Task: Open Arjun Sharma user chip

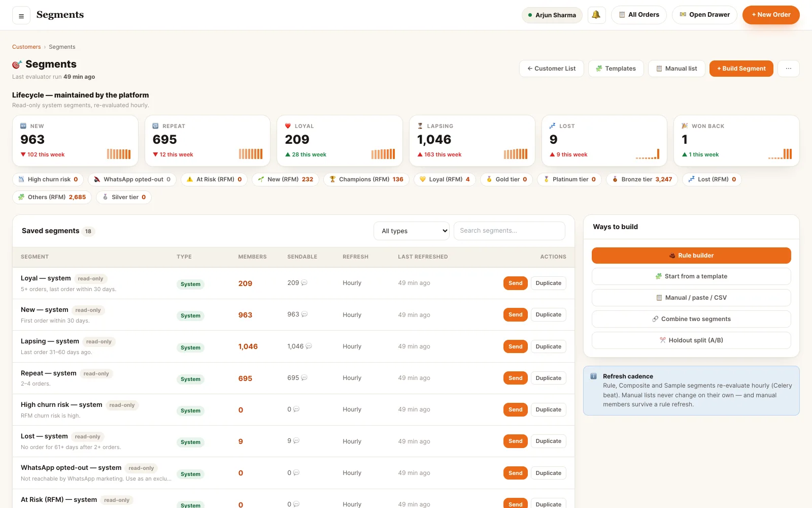Action: [x=552, y=15]
